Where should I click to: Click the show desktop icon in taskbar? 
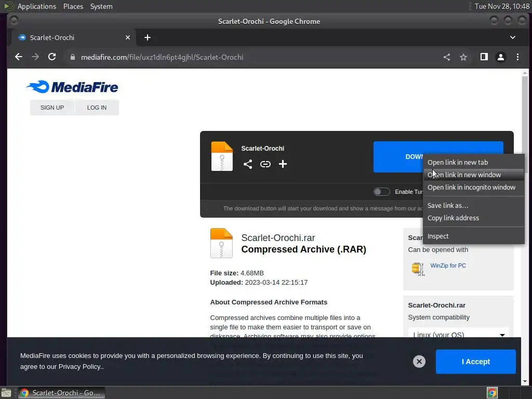tap(6, 393)
